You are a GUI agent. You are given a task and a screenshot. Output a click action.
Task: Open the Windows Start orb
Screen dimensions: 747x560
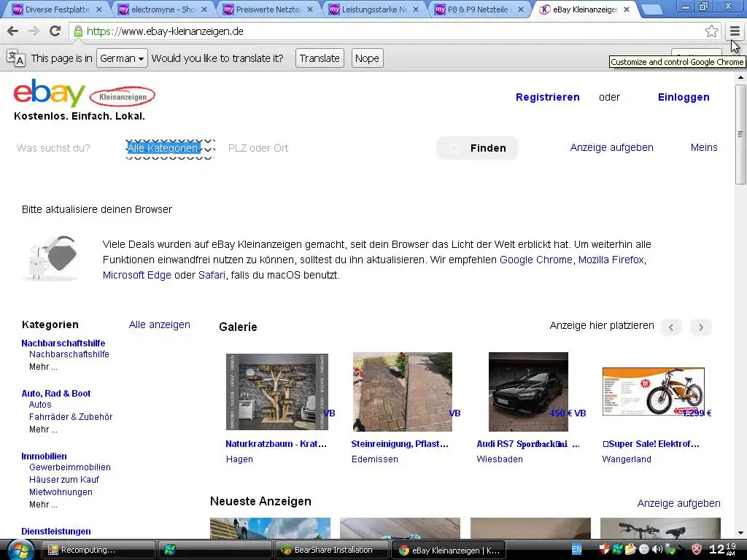click(20, 550)
